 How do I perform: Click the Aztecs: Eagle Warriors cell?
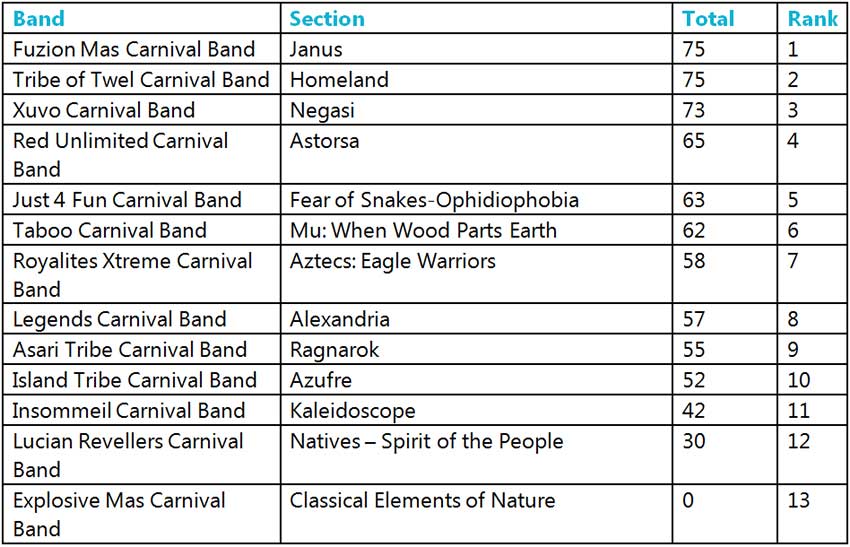[392, 261]
